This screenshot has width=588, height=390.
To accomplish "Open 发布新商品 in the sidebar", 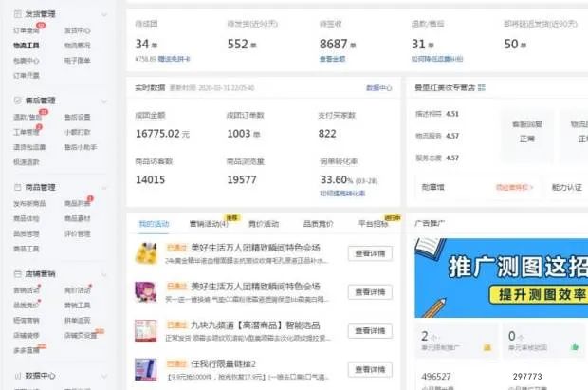I will coord(29,204).
